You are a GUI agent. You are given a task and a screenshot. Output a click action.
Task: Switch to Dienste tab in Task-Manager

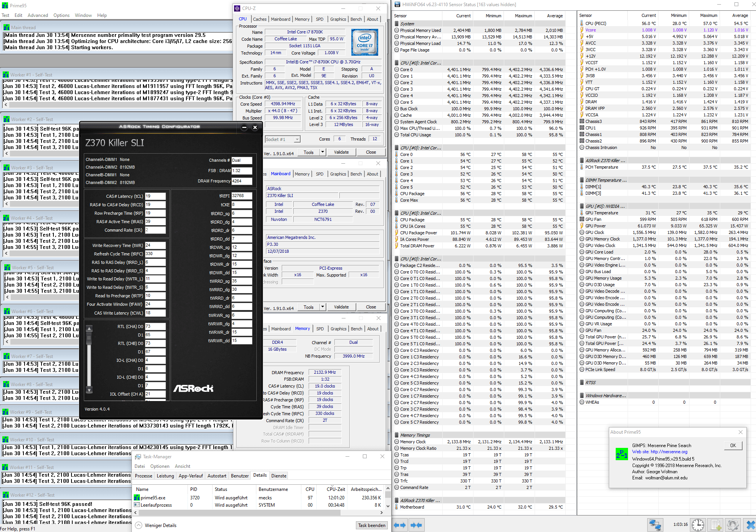pyautogui.click(x=279, y=476)
